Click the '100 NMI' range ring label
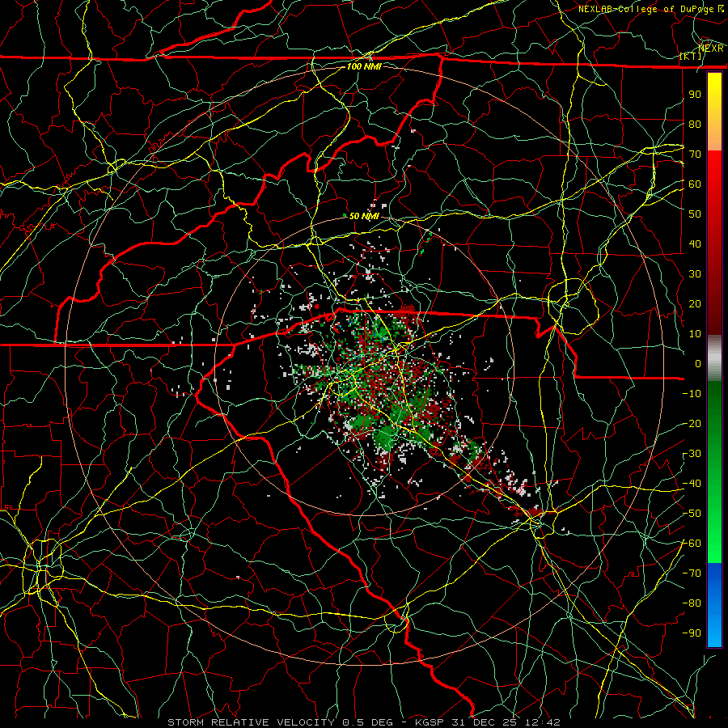 [364, 66]
